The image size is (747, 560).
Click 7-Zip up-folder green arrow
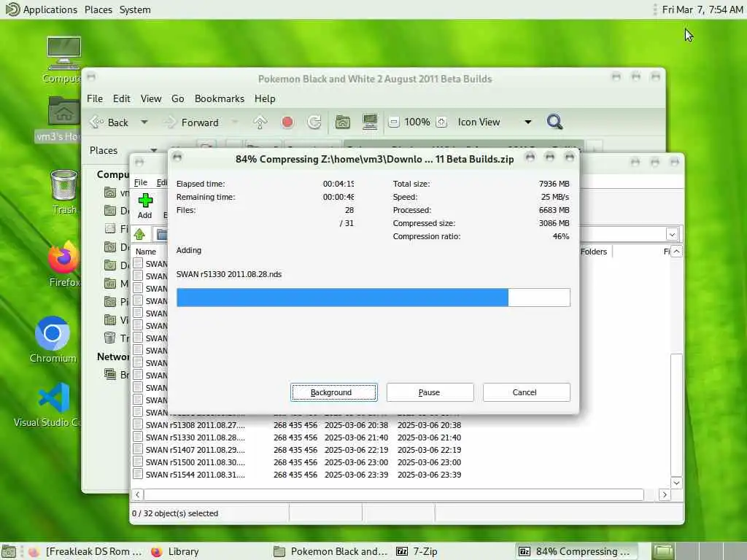(x=139, y=234)
